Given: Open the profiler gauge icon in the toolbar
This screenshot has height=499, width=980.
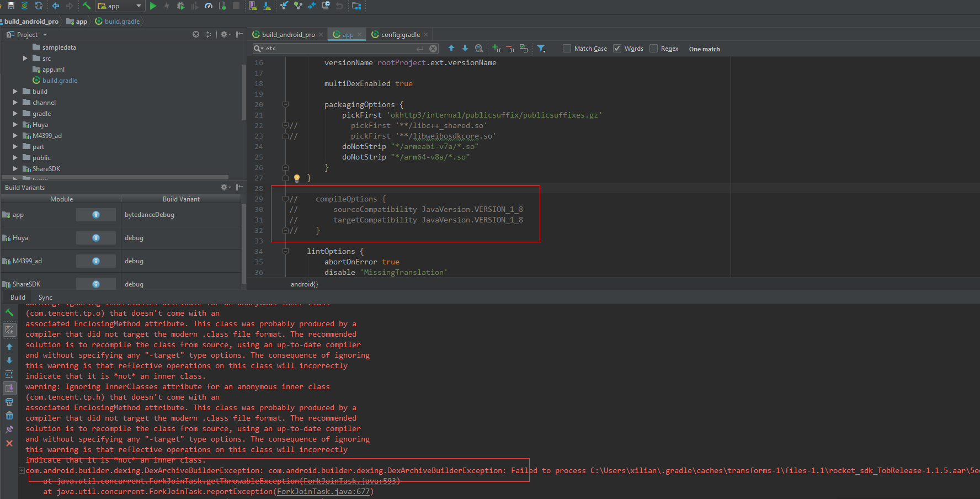Looking at the screenshot, I should 209,6.
